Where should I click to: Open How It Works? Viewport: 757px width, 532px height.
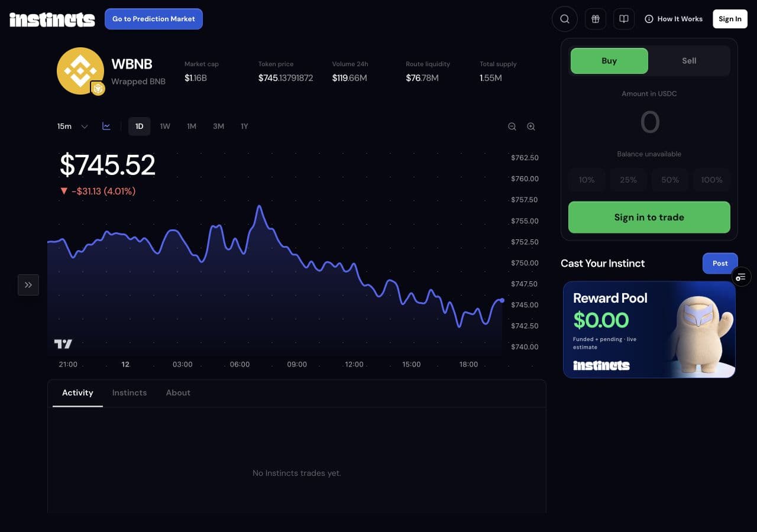coord(674,19)
